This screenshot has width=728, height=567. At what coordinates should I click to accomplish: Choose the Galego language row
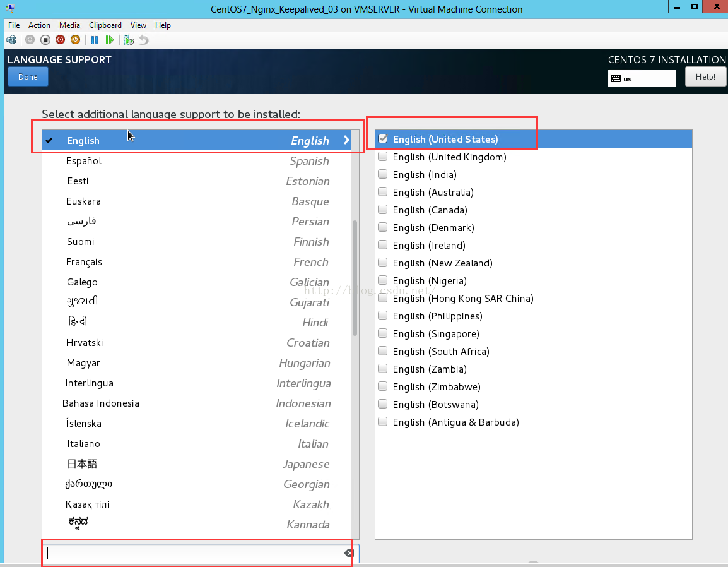click(x=197, y=282)
